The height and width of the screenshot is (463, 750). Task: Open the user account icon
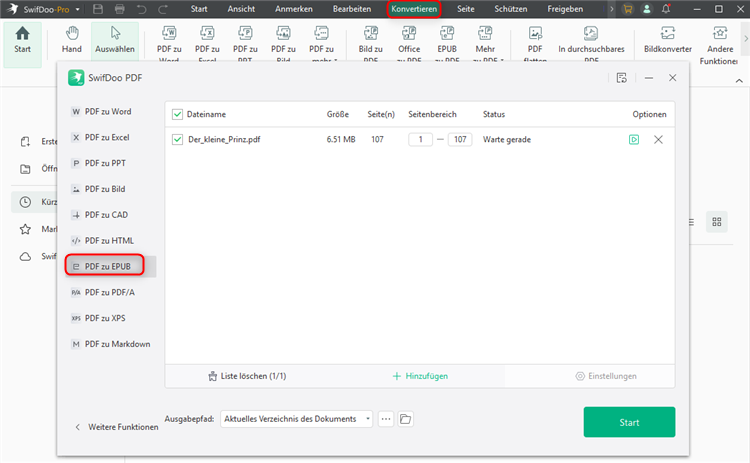pyautogui.click(x=647, y=9)
